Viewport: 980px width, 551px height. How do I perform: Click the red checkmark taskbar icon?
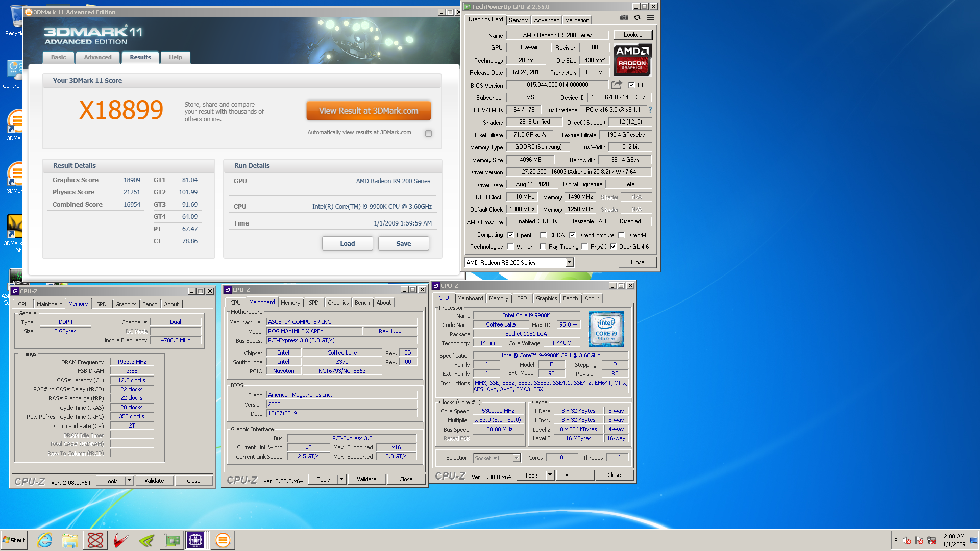(120, 540)
